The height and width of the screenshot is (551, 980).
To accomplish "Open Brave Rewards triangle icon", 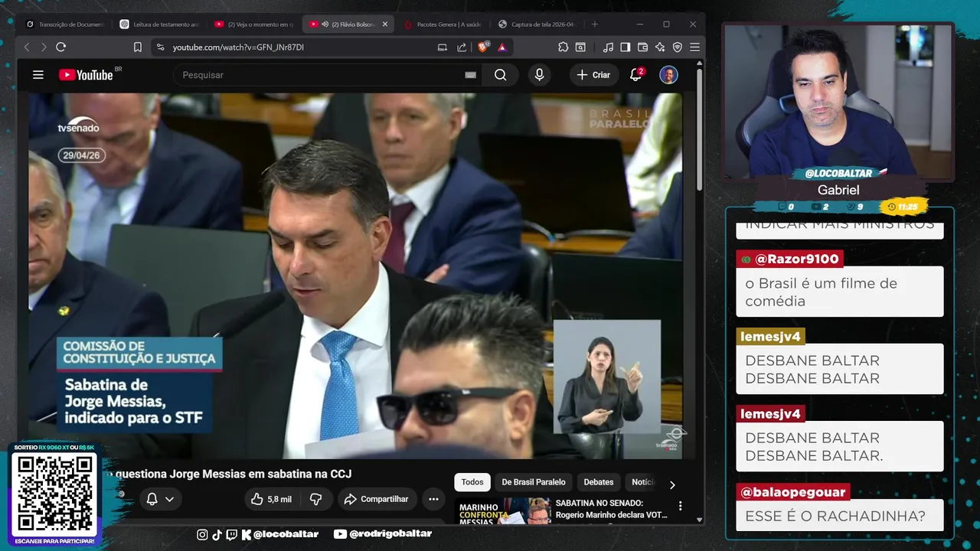I will (502, 47).
